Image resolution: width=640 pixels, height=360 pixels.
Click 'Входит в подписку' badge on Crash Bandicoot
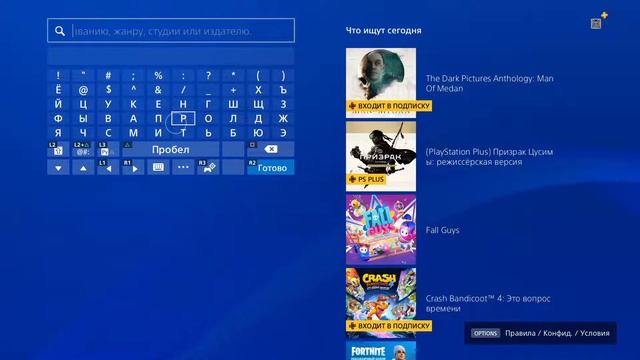389,326
